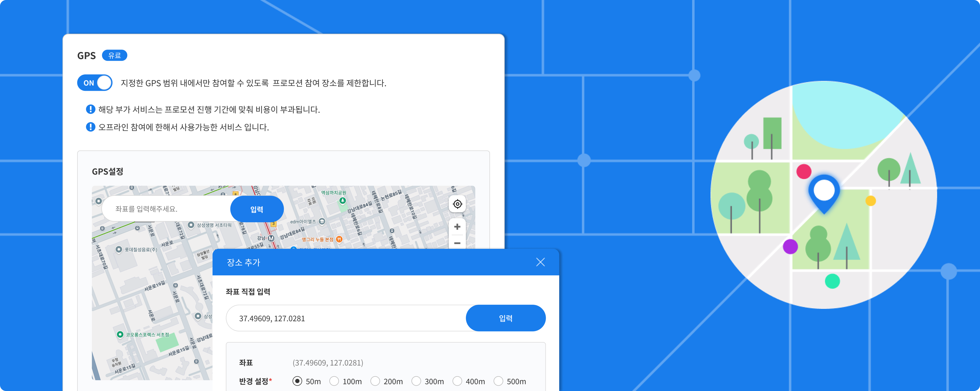Close the 장소 추가 dialog with X
This screenshot has width=980, height=391.
tap(540, 262)
